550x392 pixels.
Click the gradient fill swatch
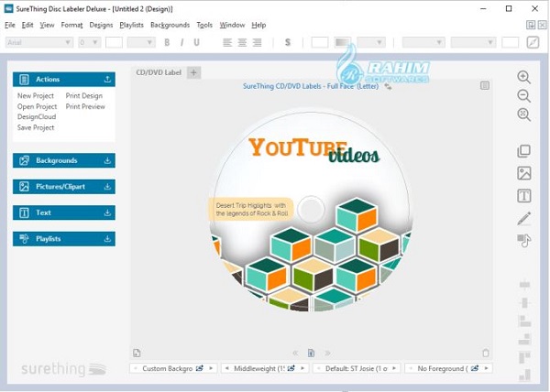[x=342, y=42]
